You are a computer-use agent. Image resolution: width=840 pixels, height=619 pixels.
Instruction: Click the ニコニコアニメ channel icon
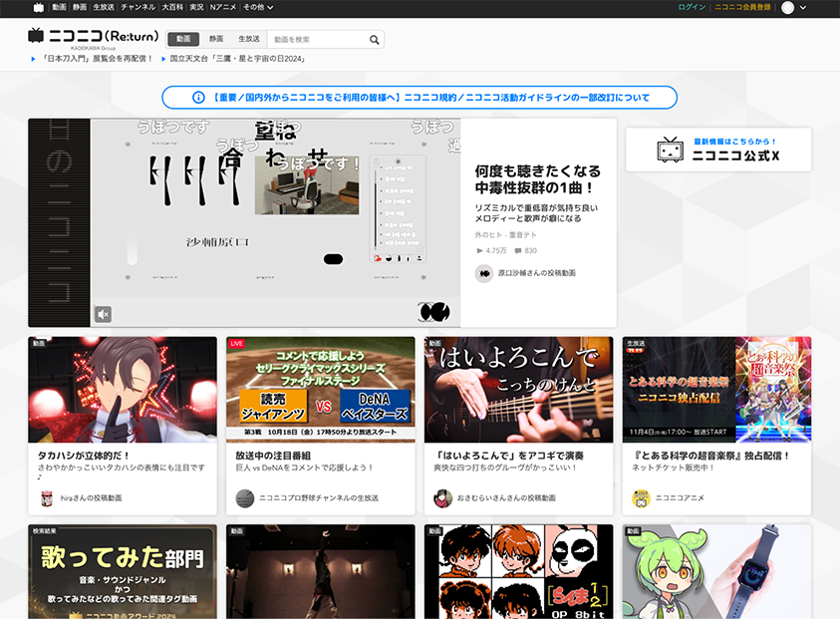tap(640, 497)
